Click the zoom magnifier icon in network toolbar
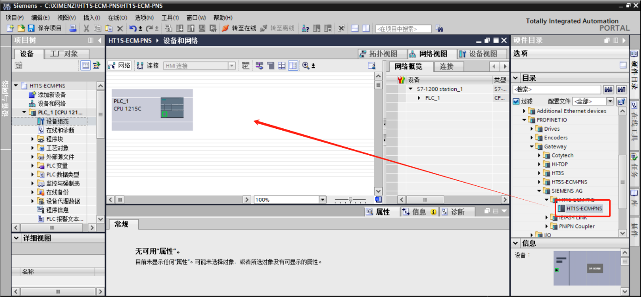644x297 pixels. click(x=306, y=66)
